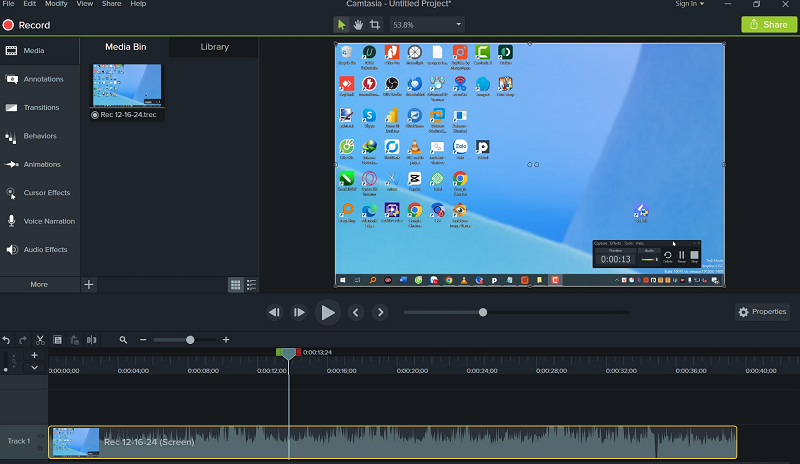This screenshot has width=800, height=464.
Task: Expand the Sign In dropdown
Action: pos(689,4)
